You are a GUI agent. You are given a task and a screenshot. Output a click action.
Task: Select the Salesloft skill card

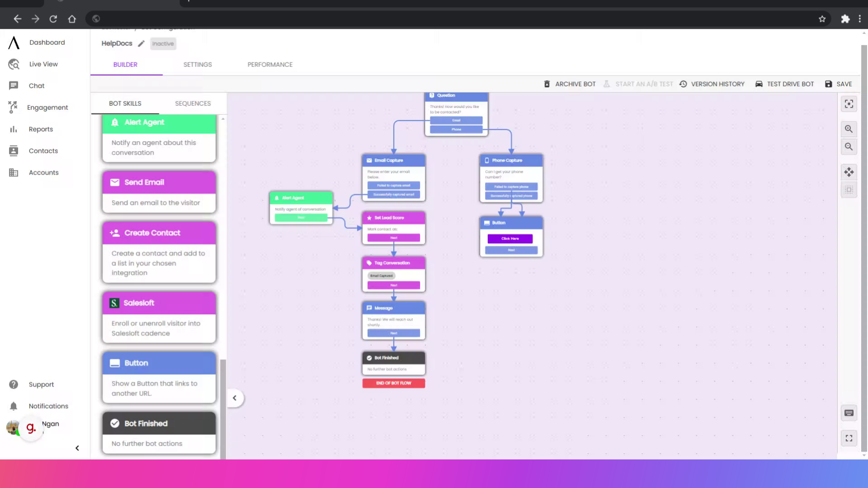click(x=159, y=317)
